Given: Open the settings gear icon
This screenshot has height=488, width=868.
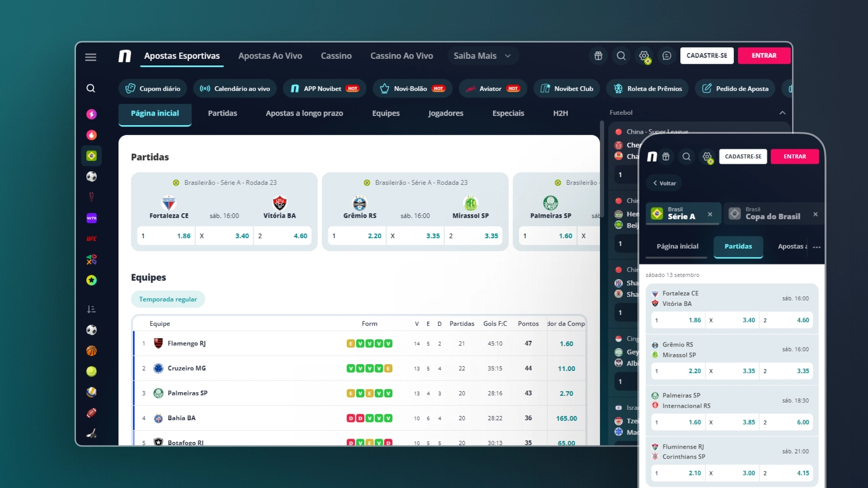Looking at the screenshot, I should pyautogui.click(x=644, y=56).
